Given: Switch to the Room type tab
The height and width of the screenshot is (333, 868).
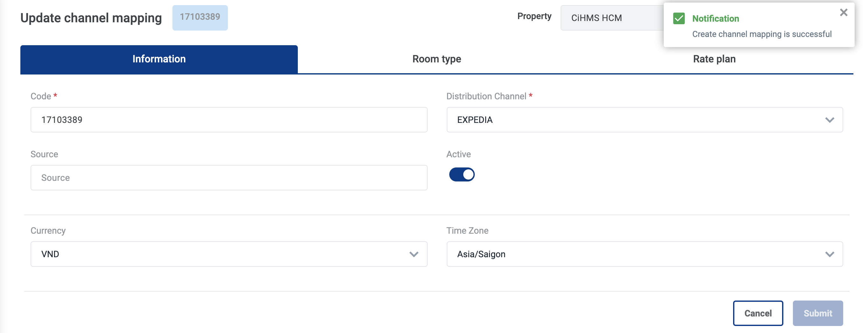Looking at the screenshot, I should point(437,59).
